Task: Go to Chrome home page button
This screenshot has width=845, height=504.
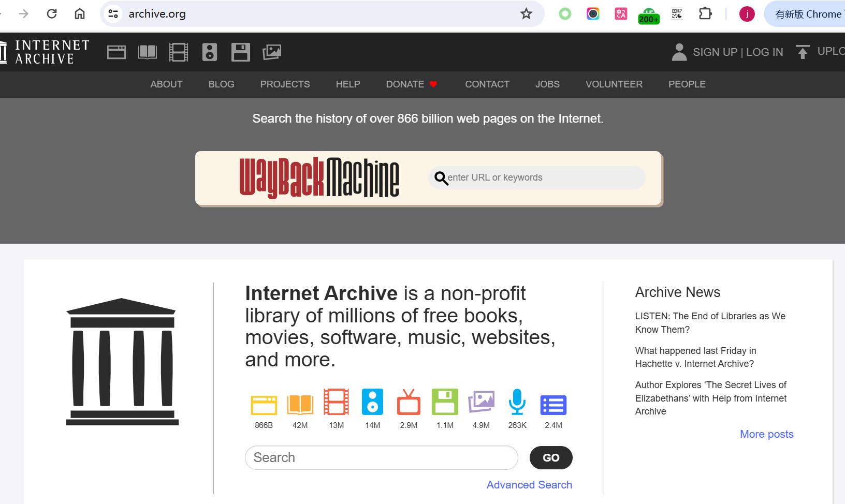Action: 80,14
